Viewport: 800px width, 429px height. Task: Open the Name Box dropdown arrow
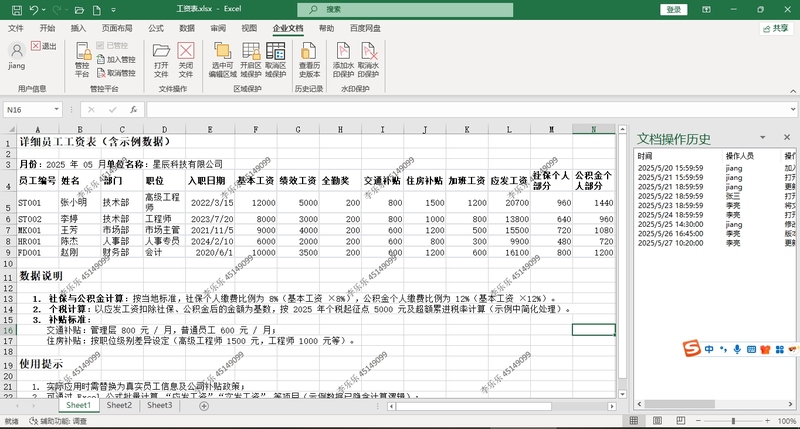(x=56, y=110)
